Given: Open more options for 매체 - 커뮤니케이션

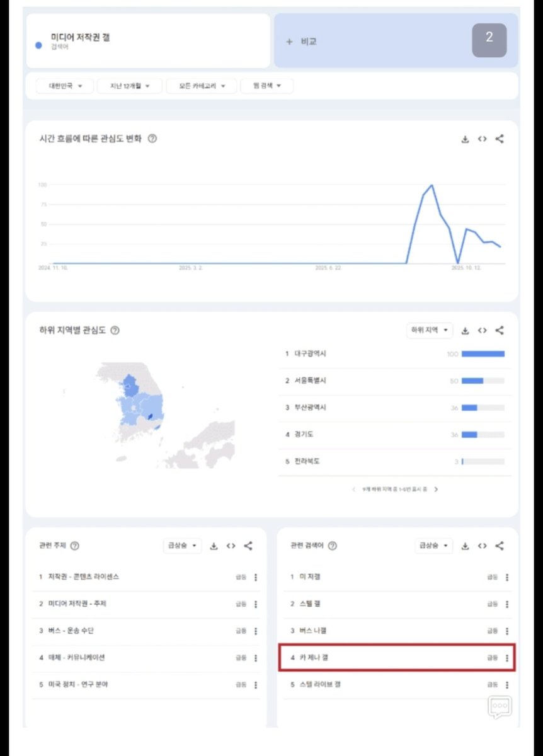Looking at the screenshot, I should (255, 658).
